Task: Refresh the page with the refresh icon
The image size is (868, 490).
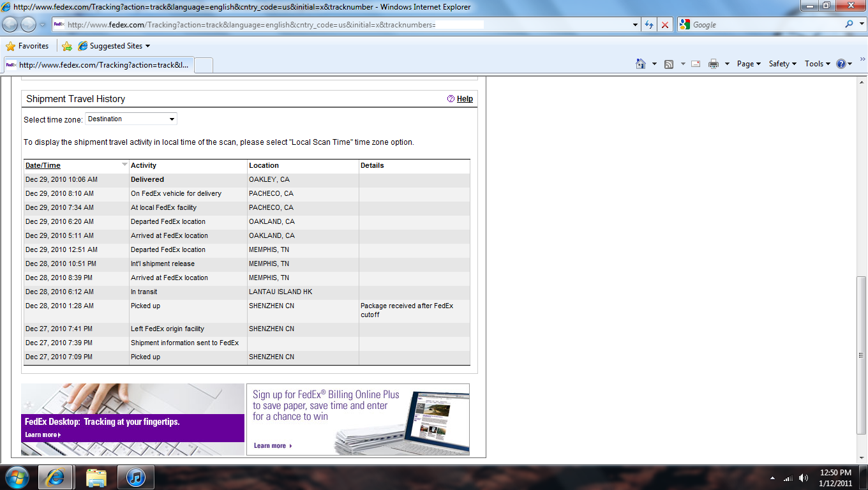Action: point(649,24)
